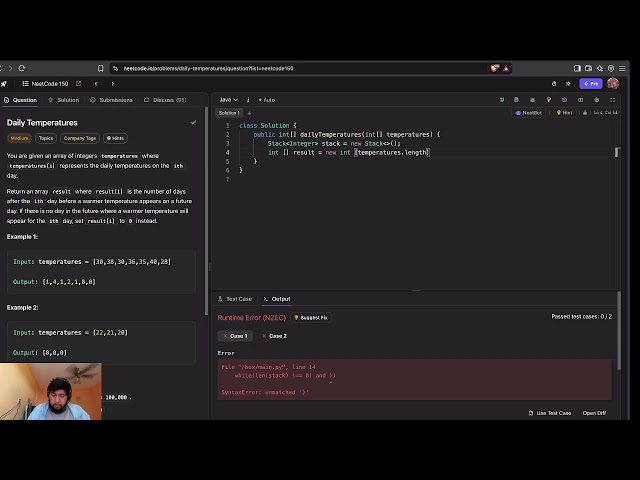This screenshot has height=480, width=640.
Task: Click the save/print icon in editor toolbar
Action: (516, 100)
